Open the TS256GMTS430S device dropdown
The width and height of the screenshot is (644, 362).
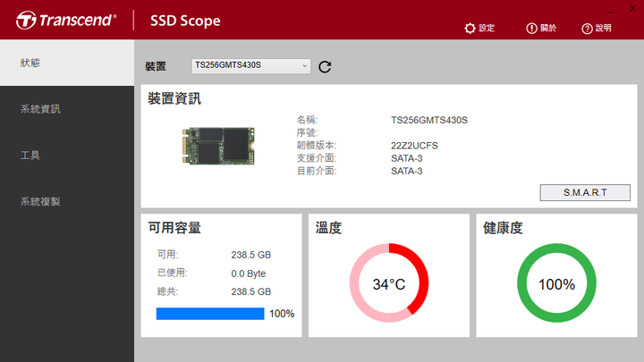coord(251,65)
